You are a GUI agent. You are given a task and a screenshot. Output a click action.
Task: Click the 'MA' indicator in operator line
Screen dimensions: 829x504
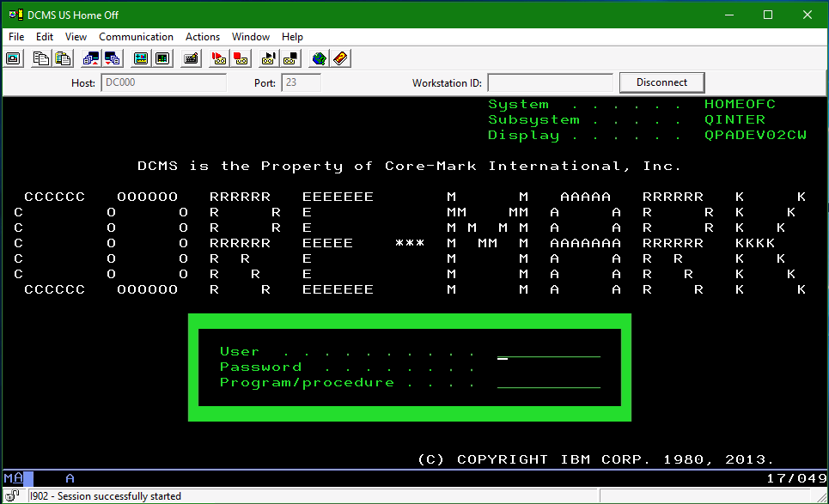pos(13,478)
